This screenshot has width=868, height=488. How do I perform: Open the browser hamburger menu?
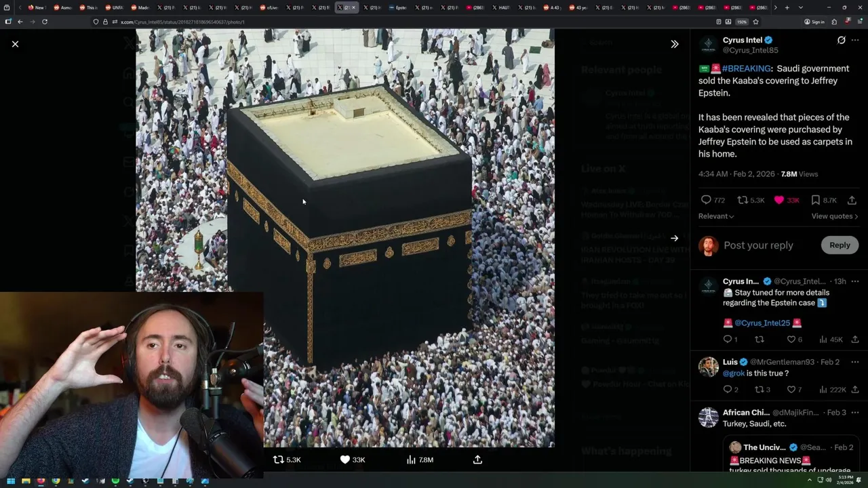[861, 22]
